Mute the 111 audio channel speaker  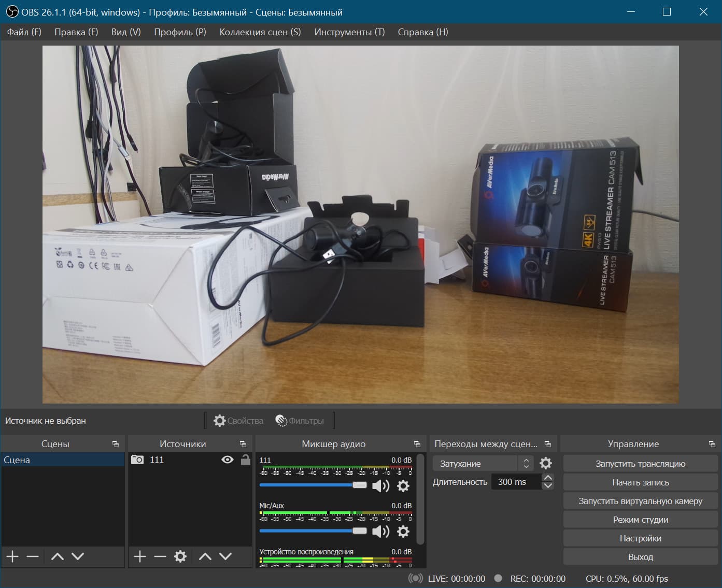[380, 485]
